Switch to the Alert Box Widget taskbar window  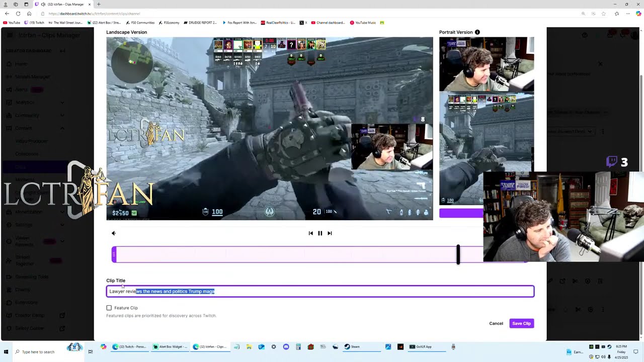pyautogui.click(x=170, y=347)
